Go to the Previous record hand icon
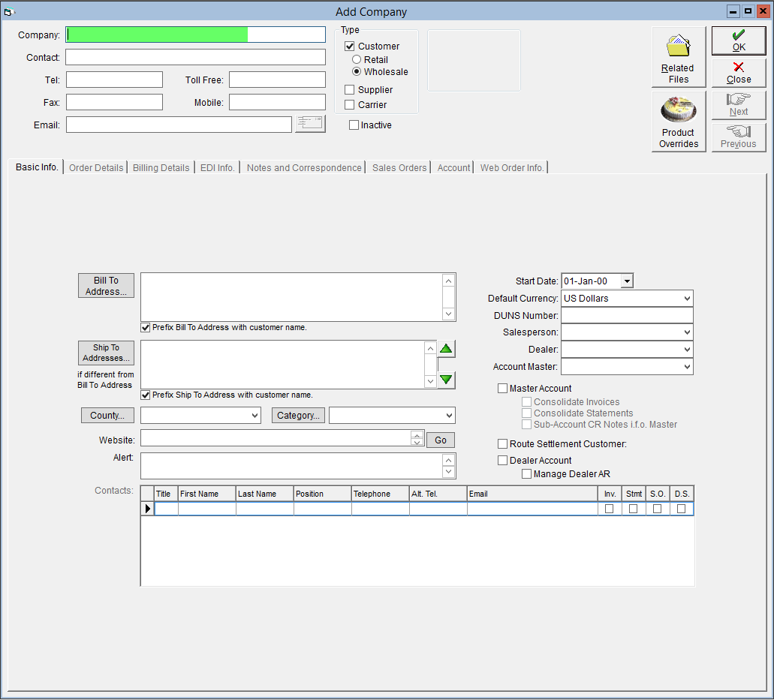 [x=739, y=137]
